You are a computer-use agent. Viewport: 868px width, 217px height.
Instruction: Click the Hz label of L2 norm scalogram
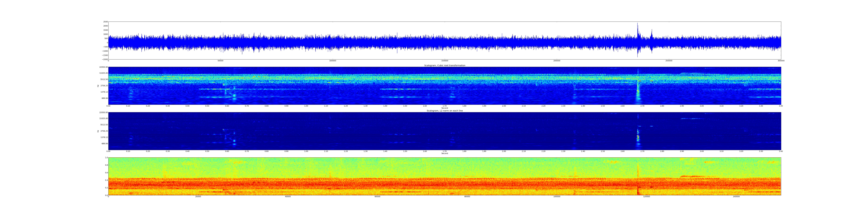click(x=98, y=131)
